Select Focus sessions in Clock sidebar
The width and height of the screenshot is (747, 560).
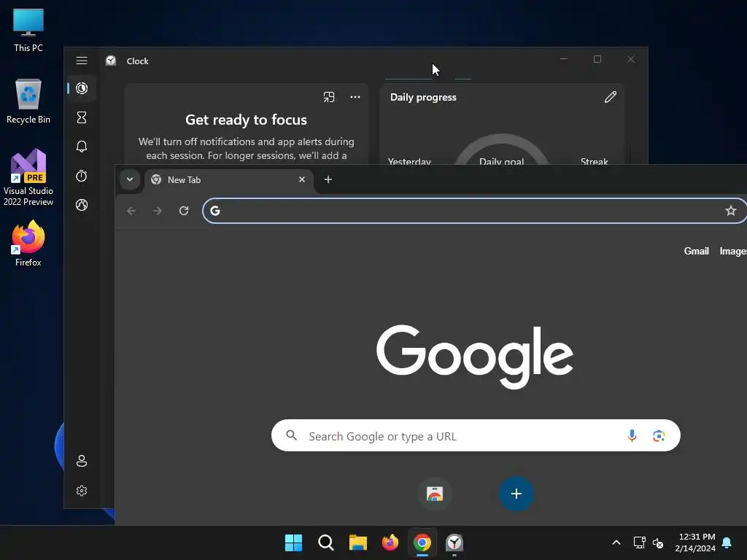tap(82, 88)
